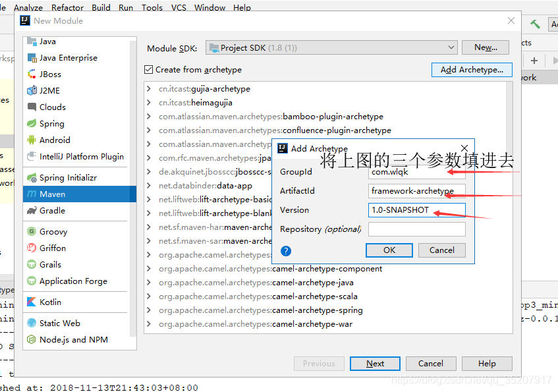Click the GroupId input field
Screen dimensions: 558x392
click(417, 172)
